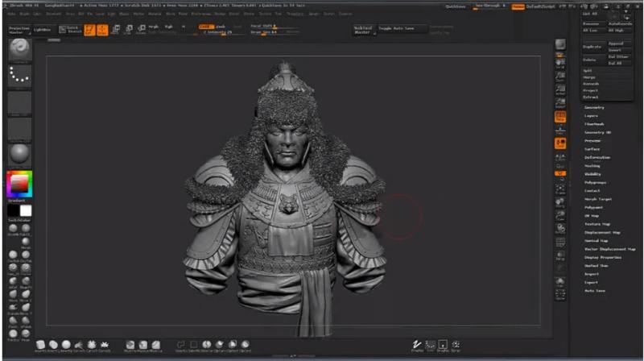
Task: Open the material sphere picker
Action: tap(19, 154)
